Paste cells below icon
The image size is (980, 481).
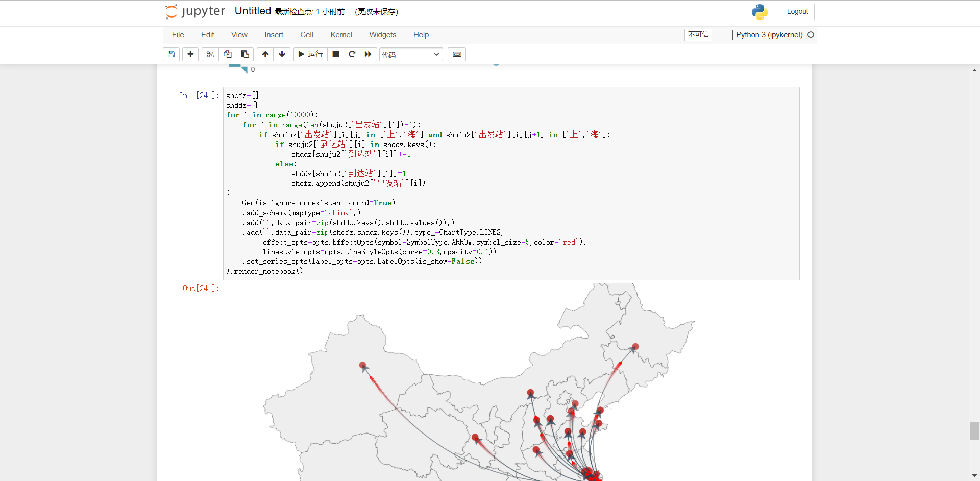245,54
